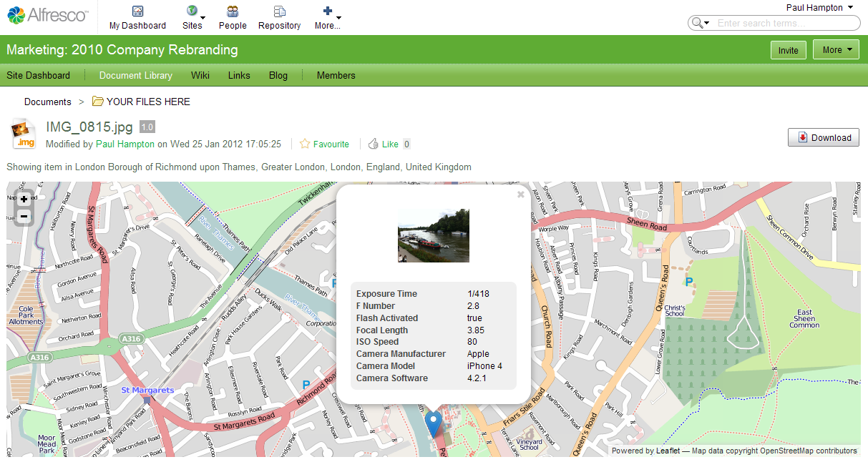Click the Christ's School label on map
Image resolution: width=868 pixels, height=462 pixels.
675,310
